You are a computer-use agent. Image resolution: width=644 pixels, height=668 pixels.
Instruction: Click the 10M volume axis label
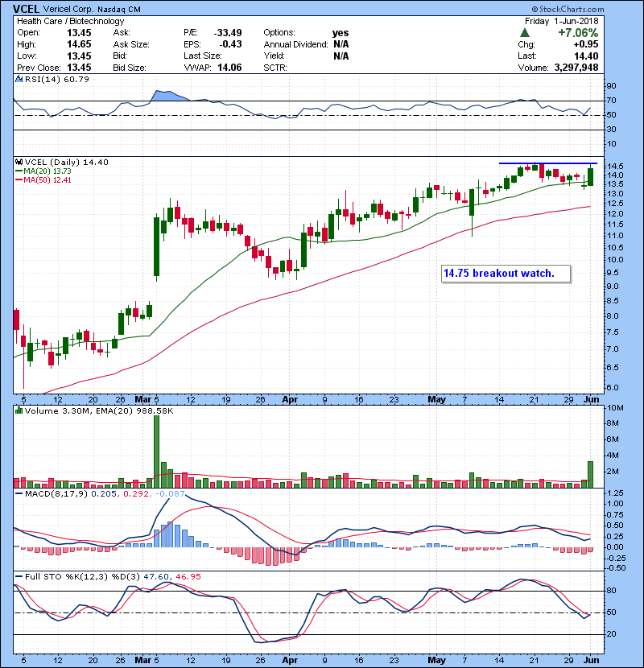(616, 408)
